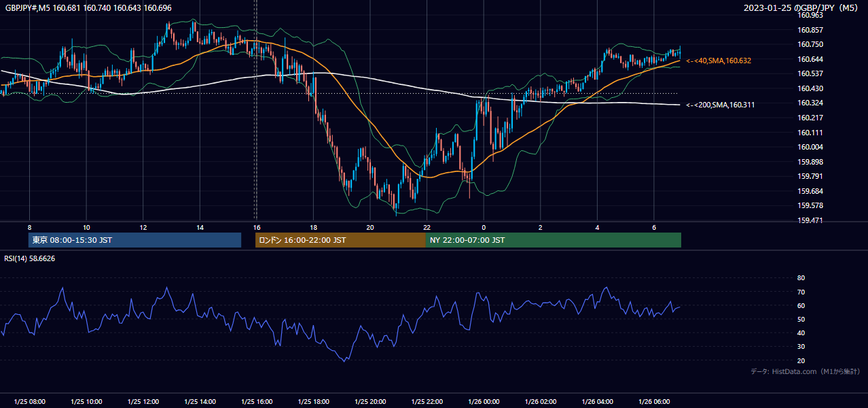
Task: Click the 1/26 06:00 time axis label
Action: (653, 402)
